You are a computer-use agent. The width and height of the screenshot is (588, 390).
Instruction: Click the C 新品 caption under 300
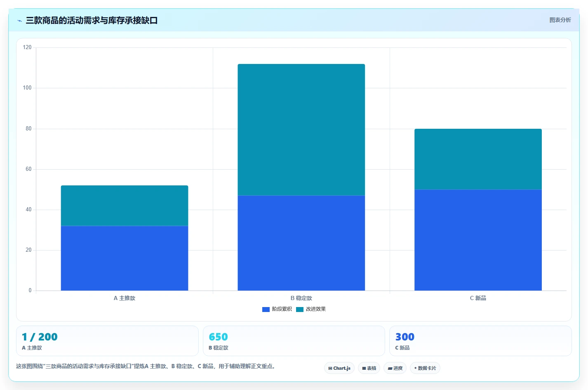(402, 348)
